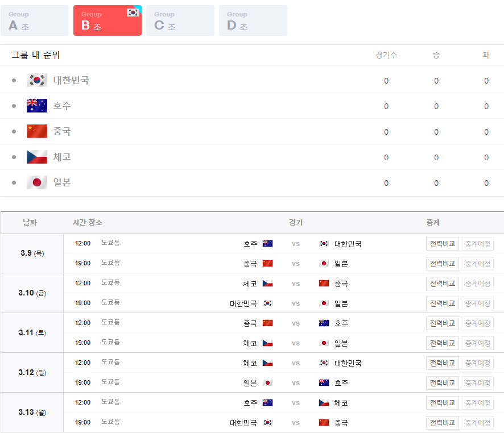Open the Group C tab
504x433 pixels.
[180, 20]
